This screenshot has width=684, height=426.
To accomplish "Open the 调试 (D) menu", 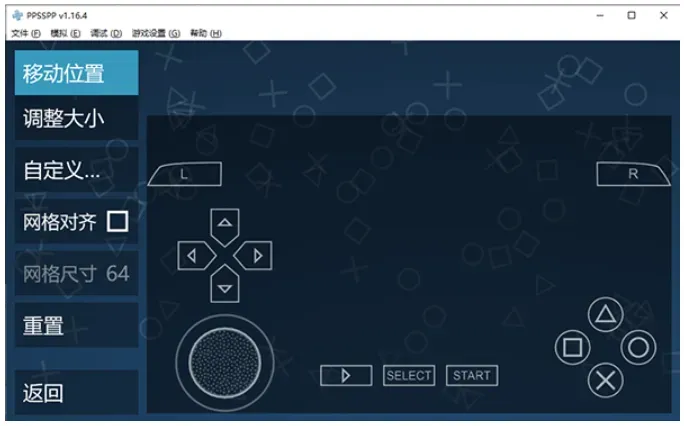I will tap(106, 33).
